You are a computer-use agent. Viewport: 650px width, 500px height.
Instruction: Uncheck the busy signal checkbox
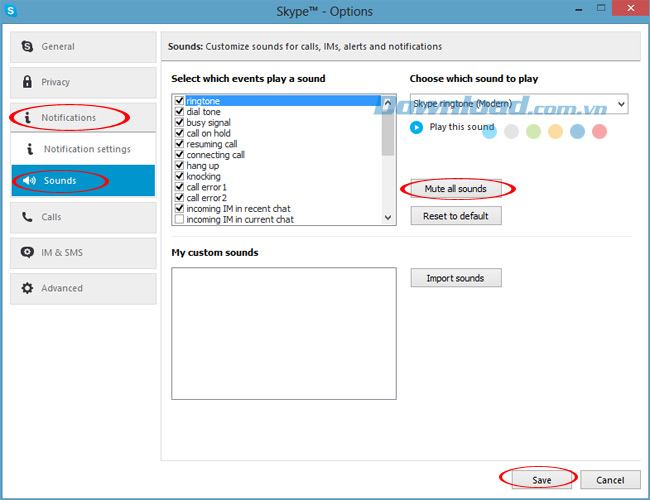179,122
